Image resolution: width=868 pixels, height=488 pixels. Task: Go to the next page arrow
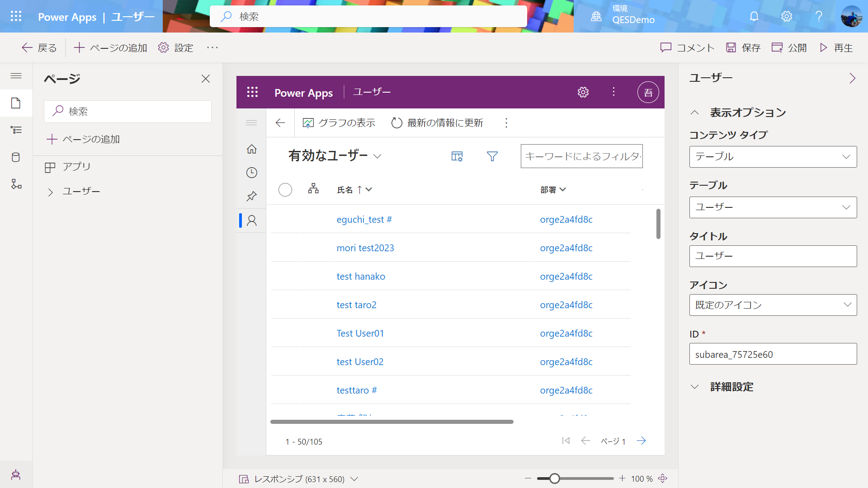[641, 441]
